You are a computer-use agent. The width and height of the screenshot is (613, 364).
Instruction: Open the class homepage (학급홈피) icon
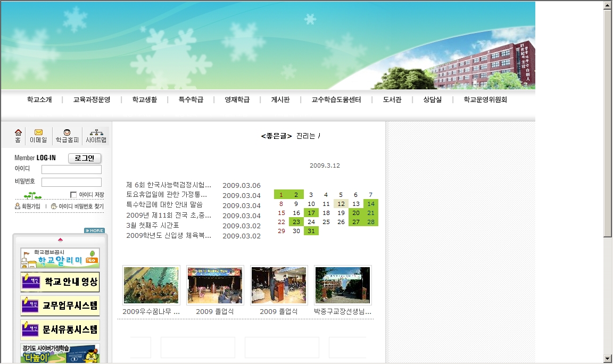67,133
